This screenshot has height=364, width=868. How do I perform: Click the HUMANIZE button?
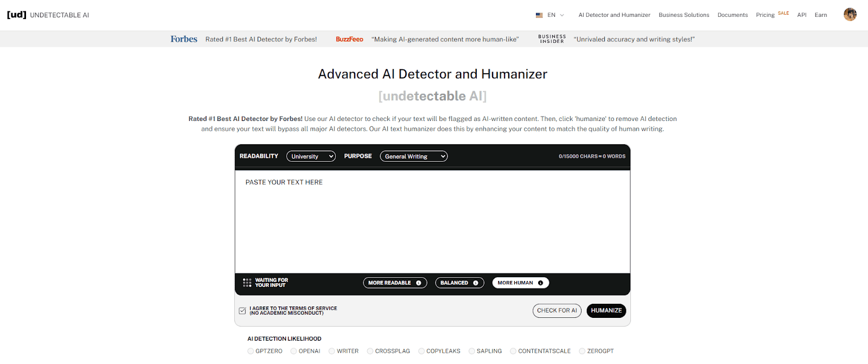606,311
